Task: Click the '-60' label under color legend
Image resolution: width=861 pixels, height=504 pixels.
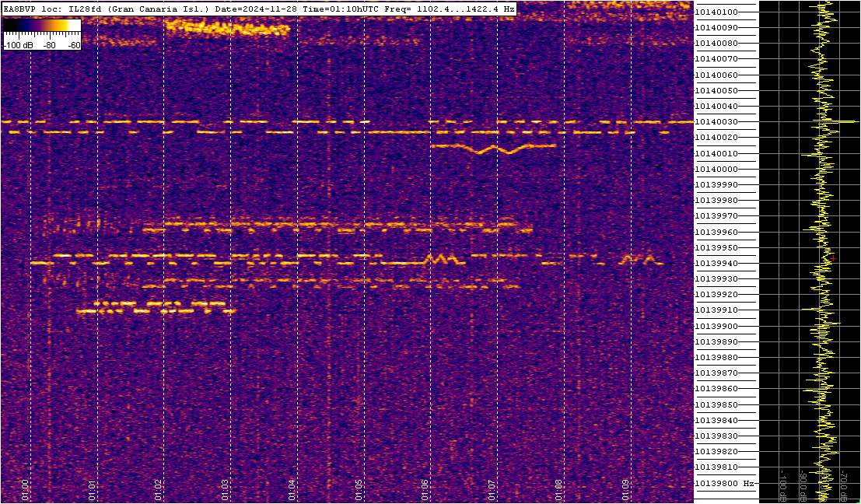Action: tap(74, 46)
